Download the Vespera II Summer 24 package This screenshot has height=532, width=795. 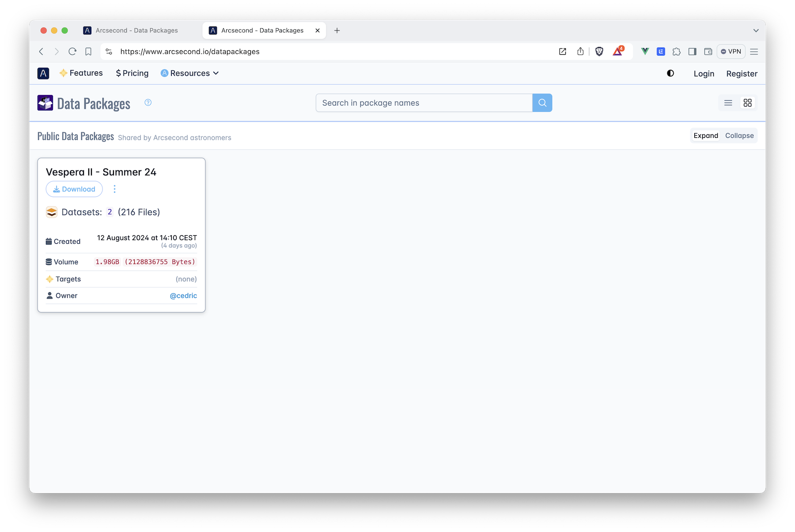pos(74,189)
